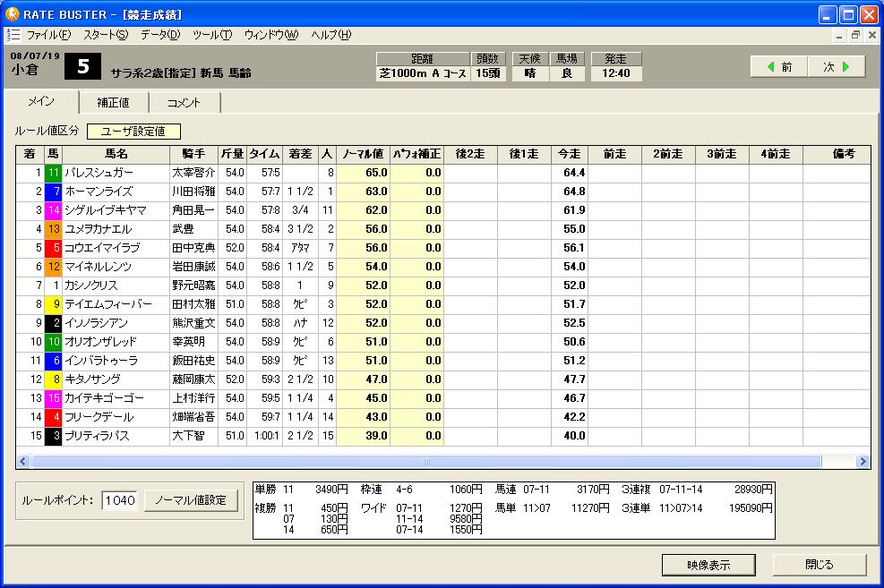884x588 pixels.
Task: Click the ノーマル値設定 button
Action: click(192, 500)
